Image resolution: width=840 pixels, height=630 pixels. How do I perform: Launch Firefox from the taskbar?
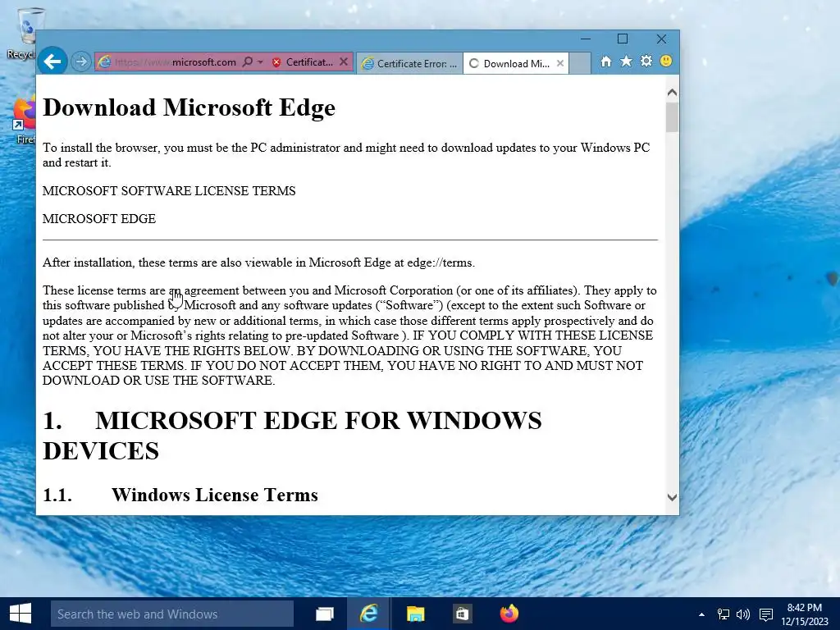click(x=509, y=614)
